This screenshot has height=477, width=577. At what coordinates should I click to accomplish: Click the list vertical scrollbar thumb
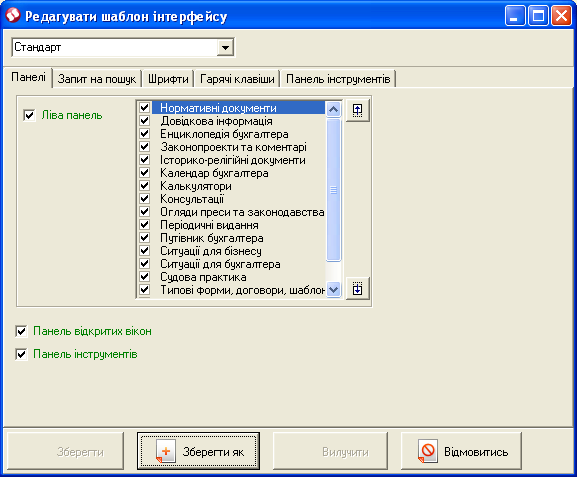tap(333, 190)
